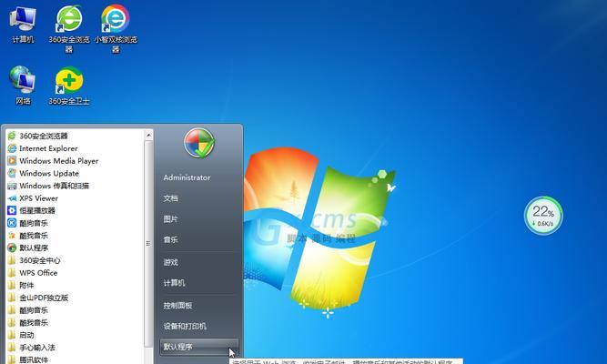Open the 酷狗音乐 app entry with the blue icon
This screenshot has width=607, height=364.
[76, 223]
